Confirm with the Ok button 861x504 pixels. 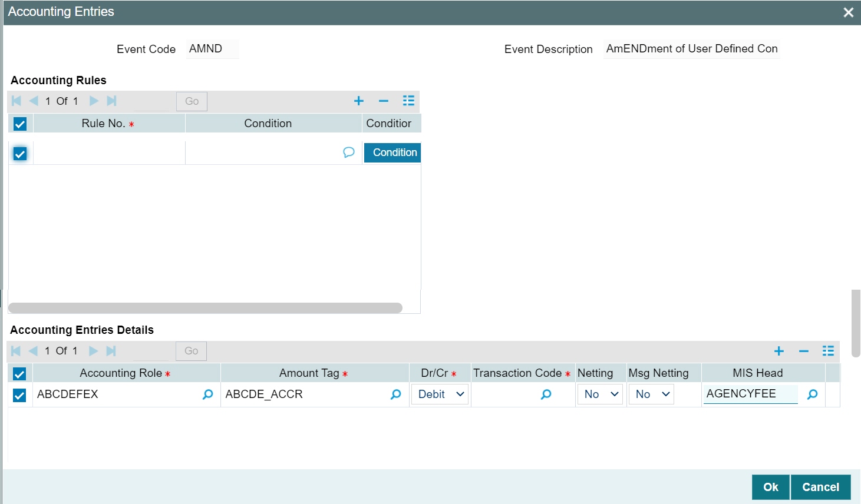coord(771,487)
